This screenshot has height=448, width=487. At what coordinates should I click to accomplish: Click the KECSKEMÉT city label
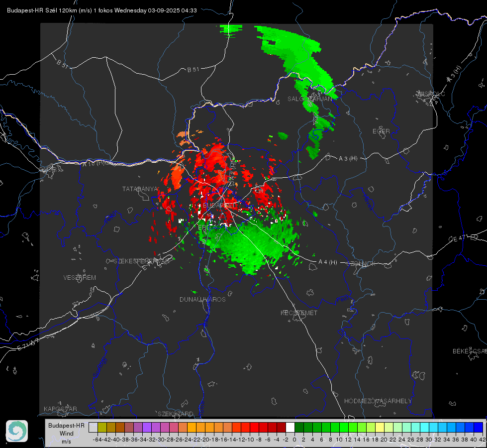point(299,313)
